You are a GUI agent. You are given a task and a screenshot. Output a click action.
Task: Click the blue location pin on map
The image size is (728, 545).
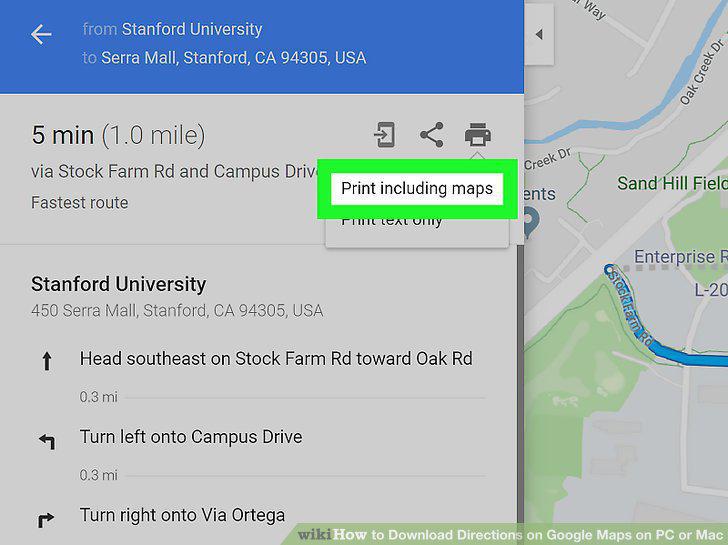[x=530, y=221]
